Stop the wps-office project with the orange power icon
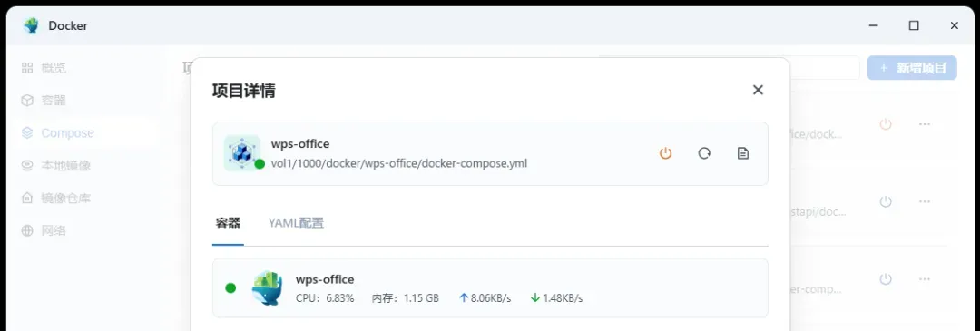 pyautogui.click(x=666, y=153)
